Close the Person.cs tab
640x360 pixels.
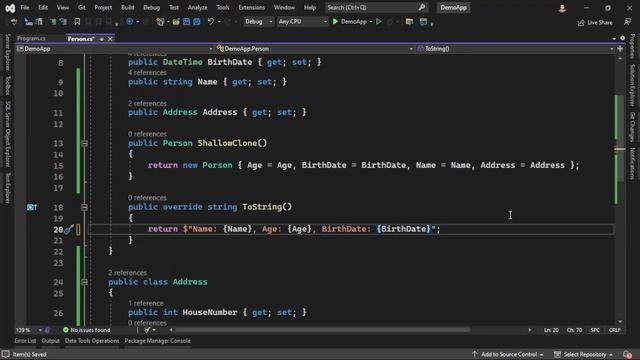tap(110, 39)
